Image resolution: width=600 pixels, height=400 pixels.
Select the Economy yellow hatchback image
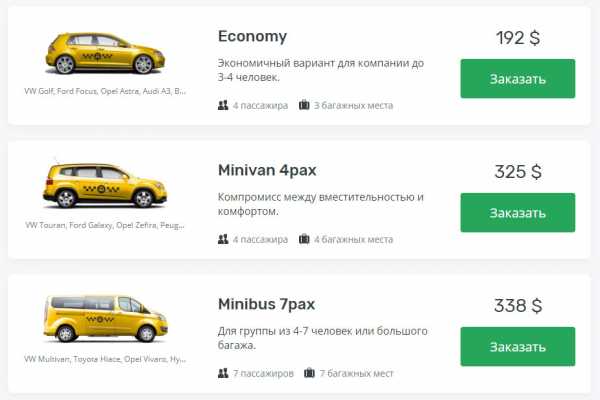tap(105, 53)
